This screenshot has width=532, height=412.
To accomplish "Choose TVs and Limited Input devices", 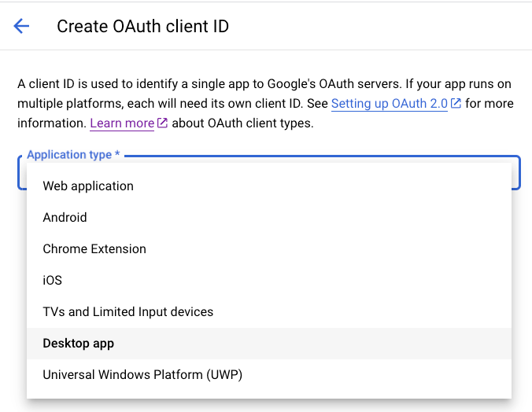I will (127, 312).
